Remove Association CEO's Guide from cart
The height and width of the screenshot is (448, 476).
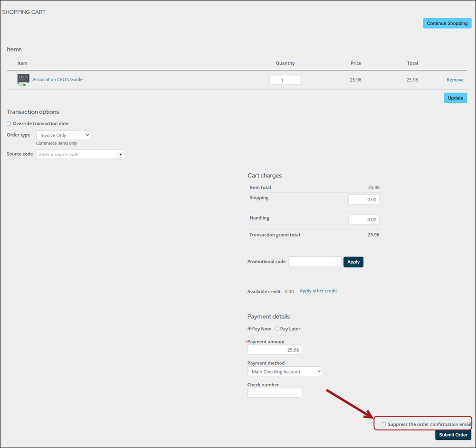pyautogui.click(x=455, y=80)
